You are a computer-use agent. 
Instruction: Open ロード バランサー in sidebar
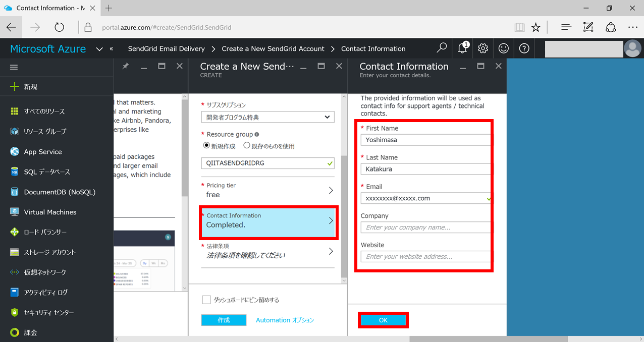57,232
